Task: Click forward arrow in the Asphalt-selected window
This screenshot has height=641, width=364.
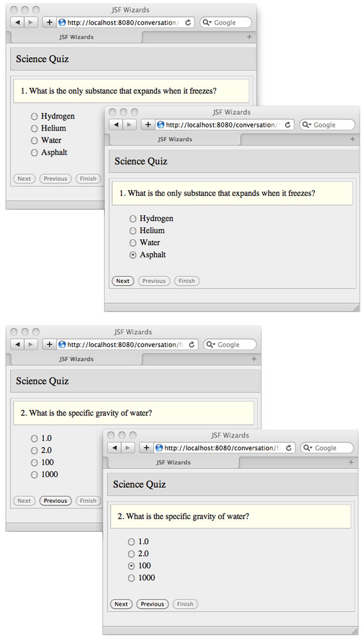Action: [x=129, y=125]
